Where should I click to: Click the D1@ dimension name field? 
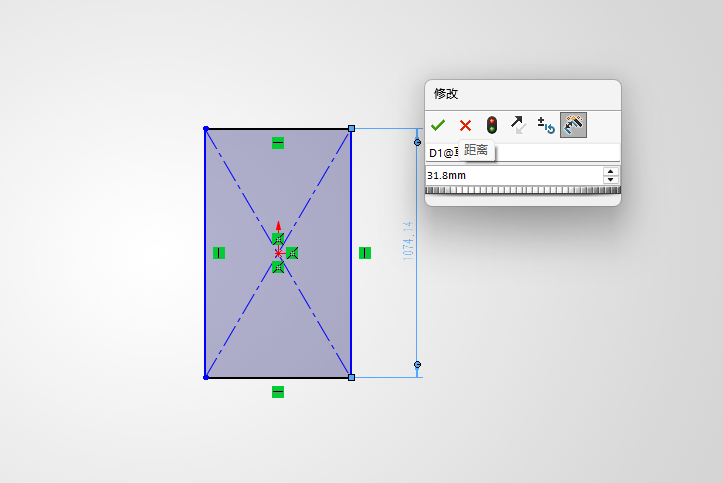[522, 153]
